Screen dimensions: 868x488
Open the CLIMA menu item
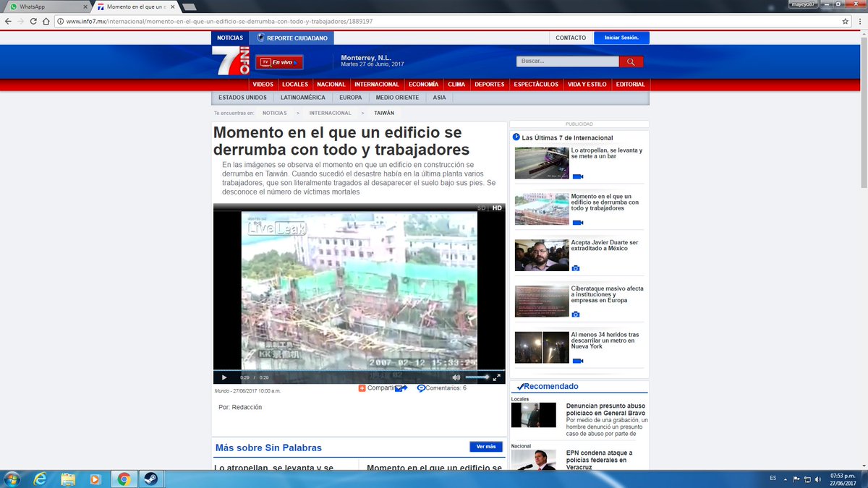point(456,85)
